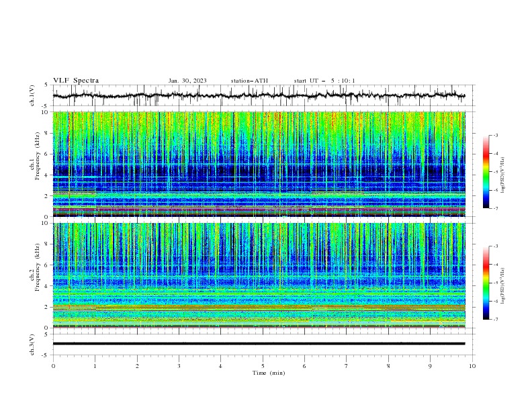Click the color scale bar beside ch.1 spectrogram
This screenshot has height=411, width=532.
click(x=486, y=172)
